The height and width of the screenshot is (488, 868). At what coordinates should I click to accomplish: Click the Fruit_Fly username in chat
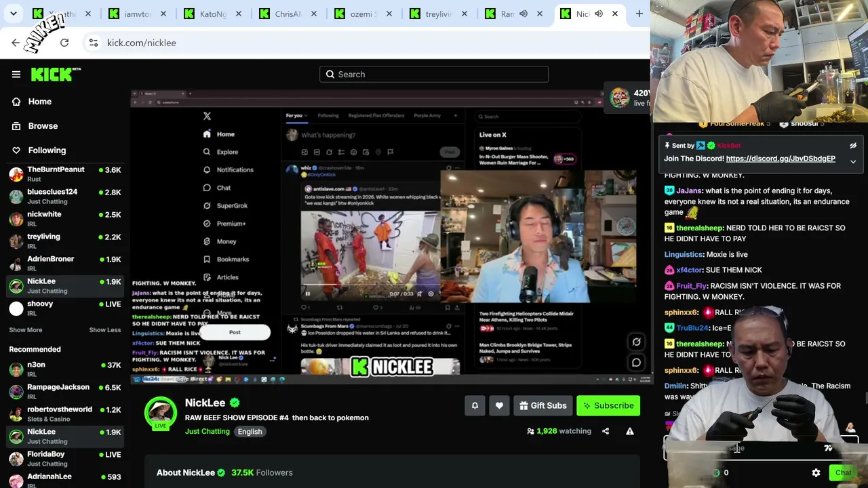click(x=692, y=286)
